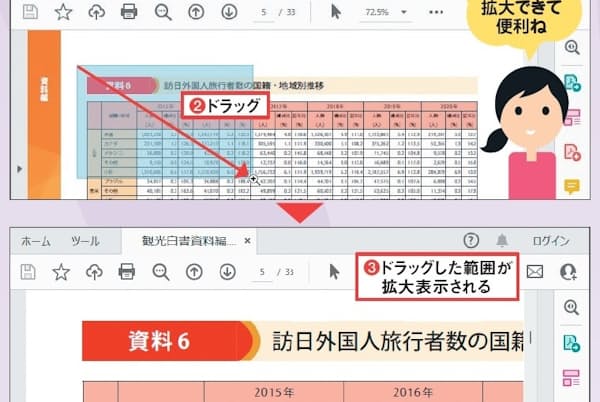Open the 72.5% zoom level dropdown
Screen dimensions: 600x402
[x=384, y=12]
